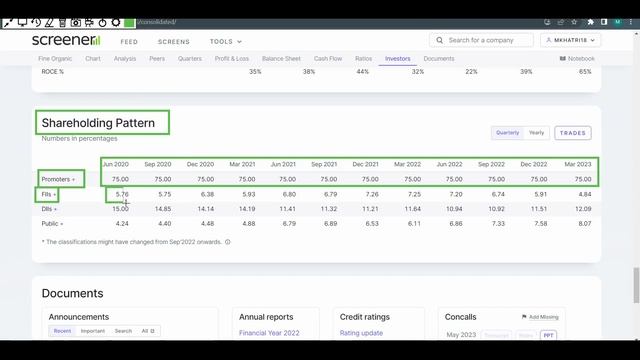Image resolution: width=640 pixels, height=360 pixels.
Task: Select the Investors tab
Action: pyautogui.click(x=398, y=59)
